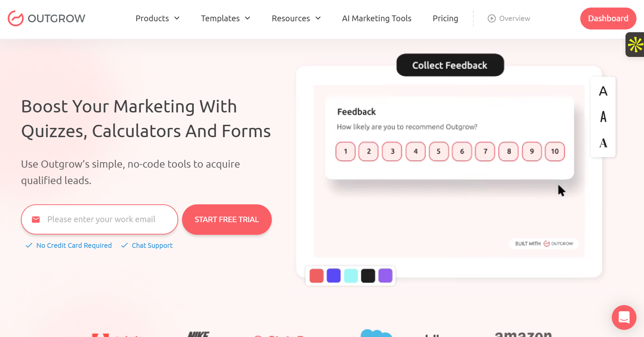
Task: Select the top font style letter A
Action: coord(603,91)
